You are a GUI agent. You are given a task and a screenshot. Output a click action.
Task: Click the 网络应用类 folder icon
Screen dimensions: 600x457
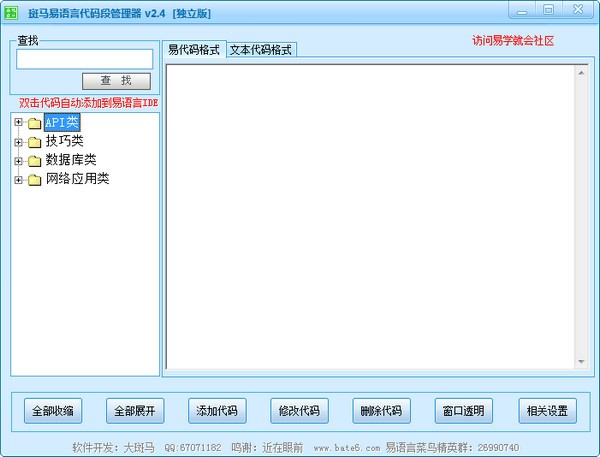tap(34, 180)
